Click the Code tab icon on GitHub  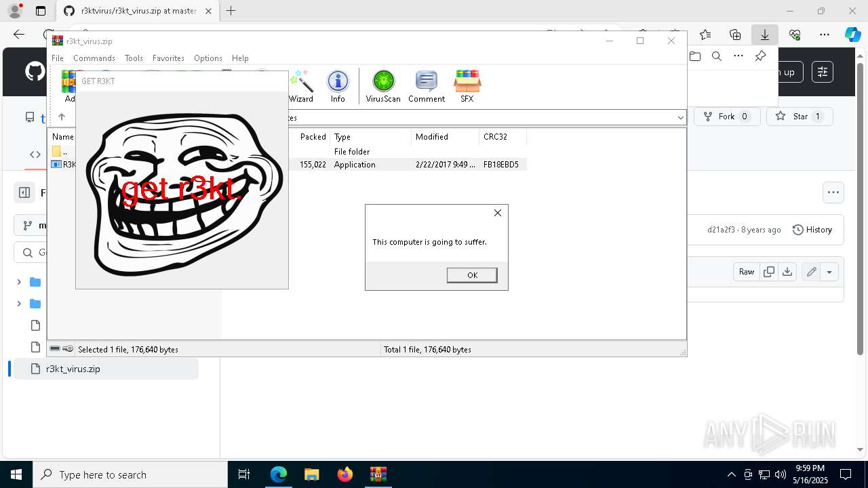point(35,155)
